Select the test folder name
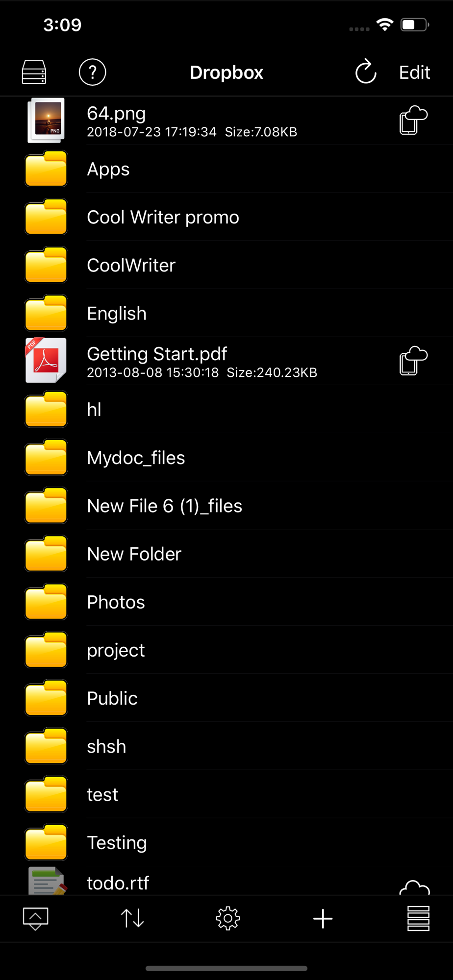This screenshot has width=453, height=980. click(x=102, y=794)
